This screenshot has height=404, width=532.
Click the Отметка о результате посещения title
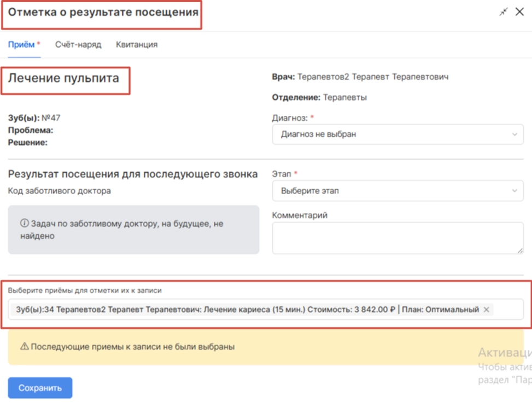pos(103,12)
